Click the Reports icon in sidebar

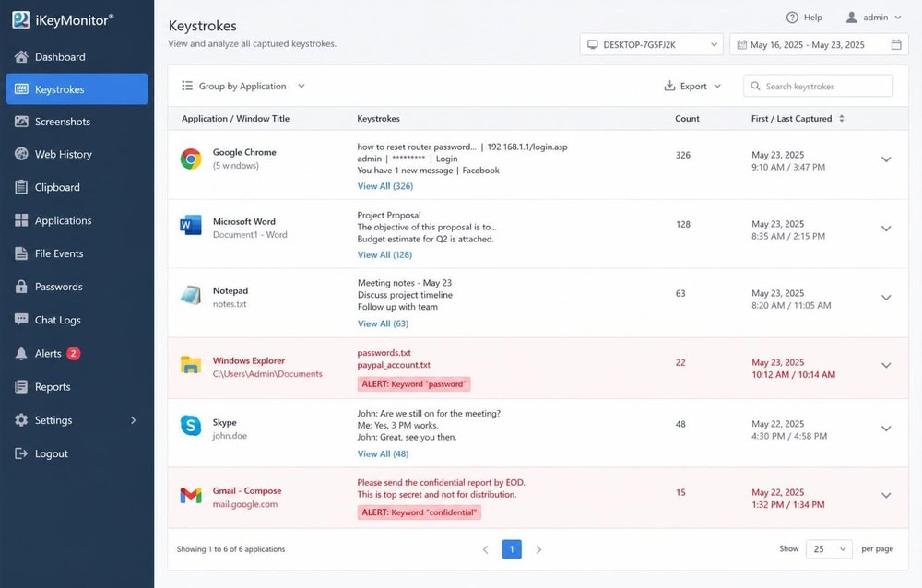[21, 387]
